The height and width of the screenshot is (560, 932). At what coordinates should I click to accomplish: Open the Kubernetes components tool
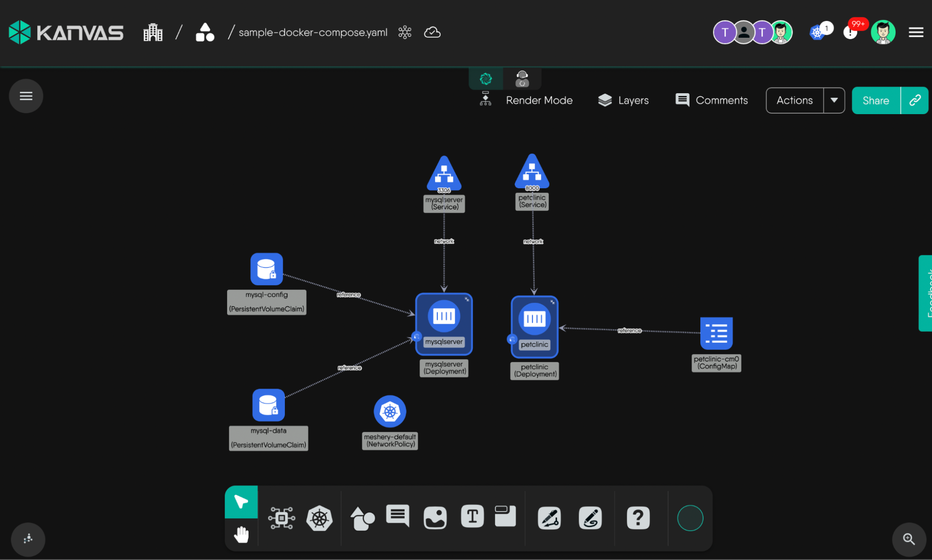[x=319, y=518]
